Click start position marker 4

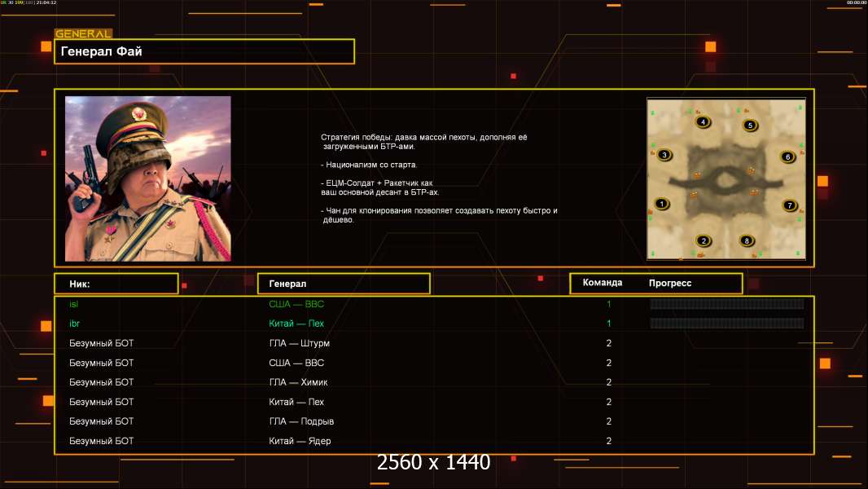703,121
